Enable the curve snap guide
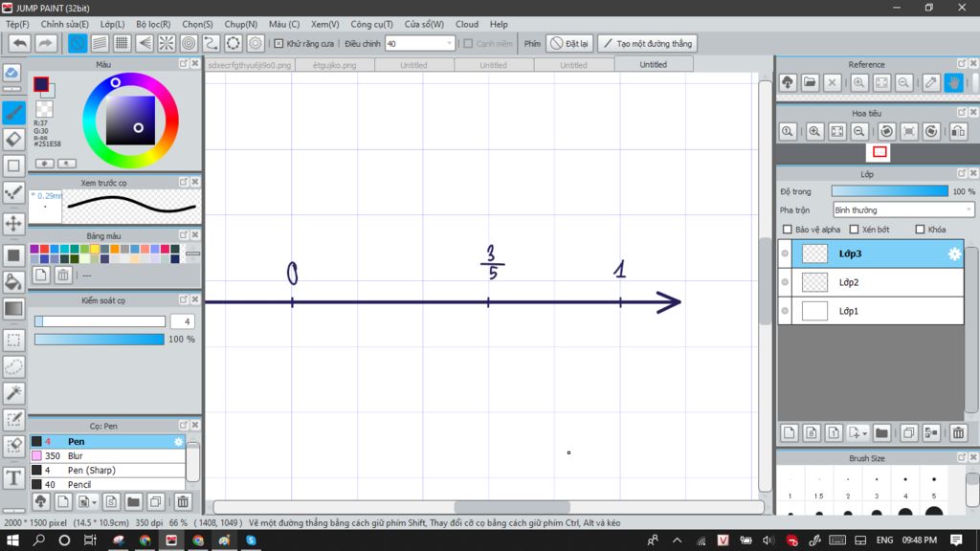The width and height of the screenshot is (980, 551). click(x=211, y=43)
